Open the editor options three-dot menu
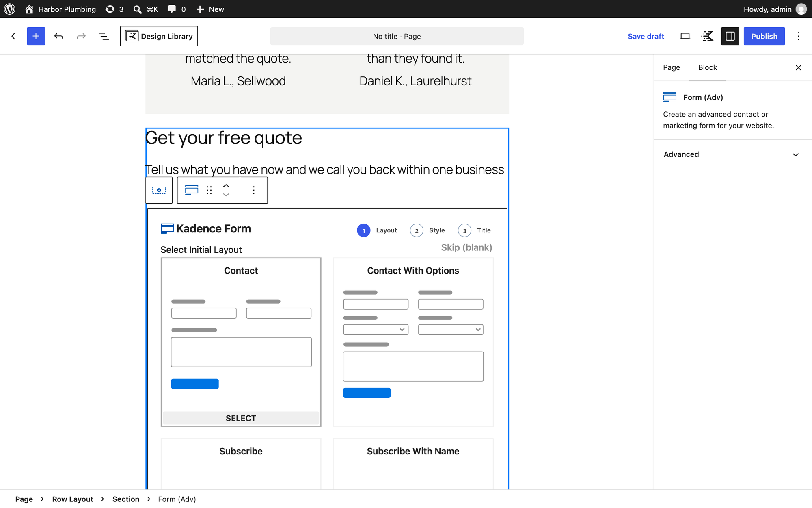Viewport: 812px width, 508px height. 798,36
